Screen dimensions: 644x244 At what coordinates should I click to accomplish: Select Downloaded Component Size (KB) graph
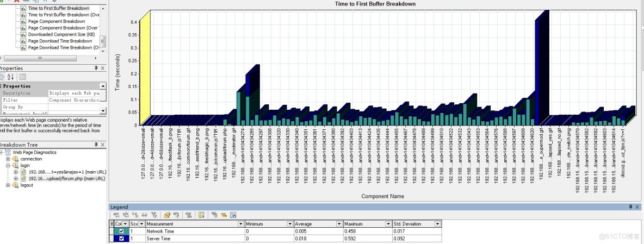(x=61, y=34)
